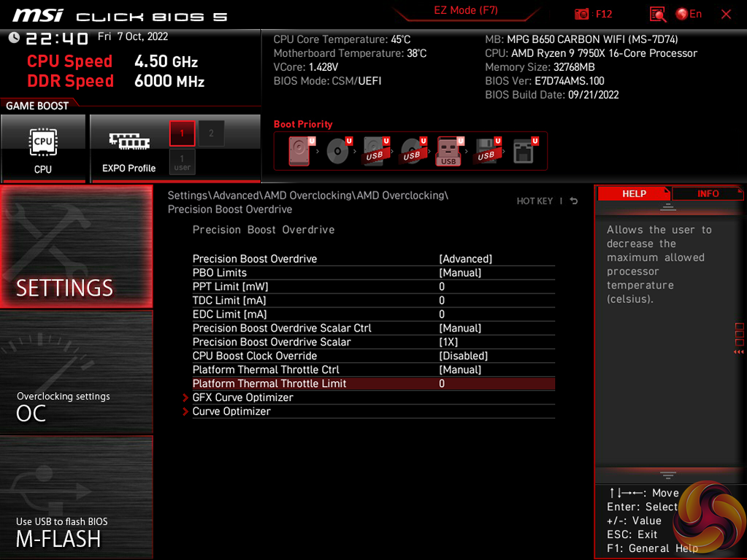
Task: Select EXPO user profile 1
Action: click(182, 162)
